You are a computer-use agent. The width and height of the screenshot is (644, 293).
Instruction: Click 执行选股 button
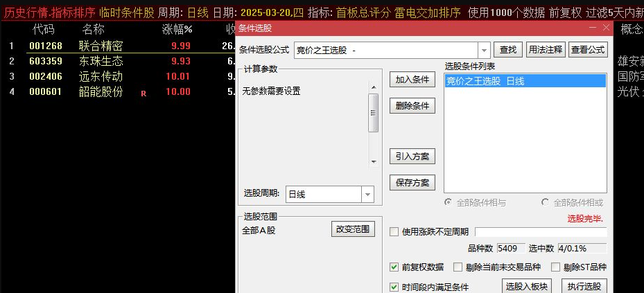(584, 287)
